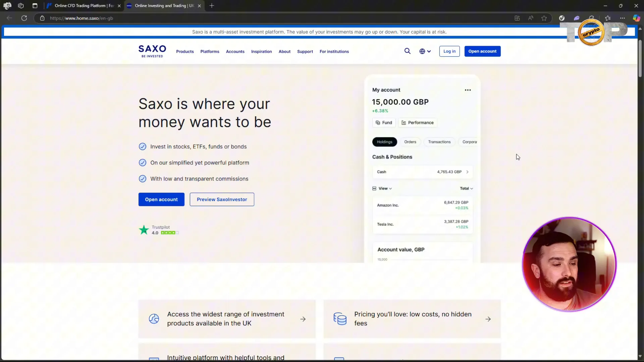Click the split screen icon in address bar
The height and width of the screenshot is (362, 644).
tap(517, 18)
